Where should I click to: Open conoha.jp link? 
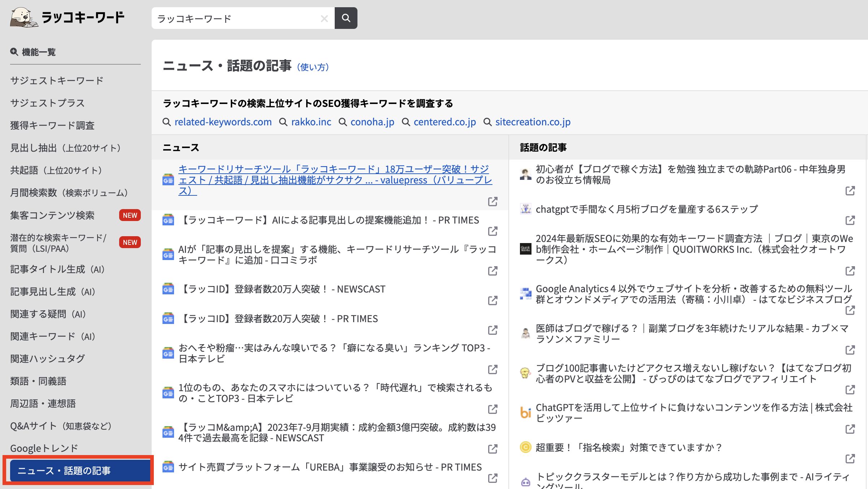(x=372, y=122)
